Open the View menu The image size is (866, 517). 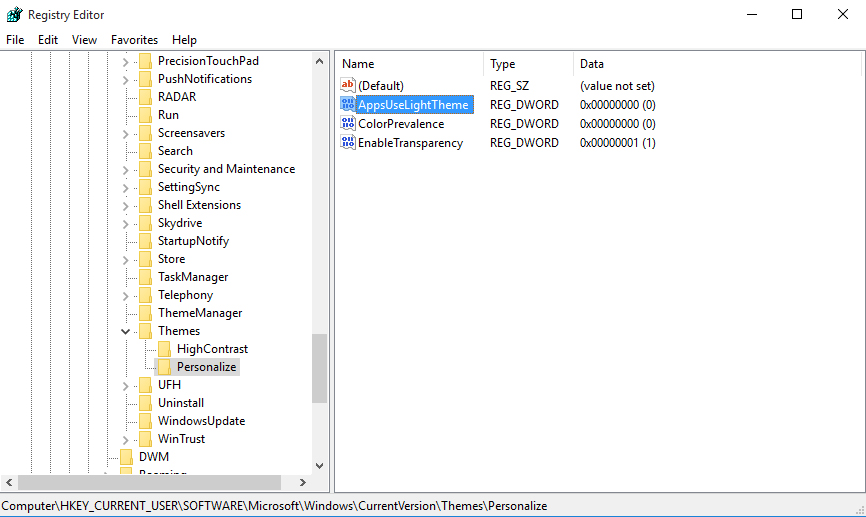(84, 40)
